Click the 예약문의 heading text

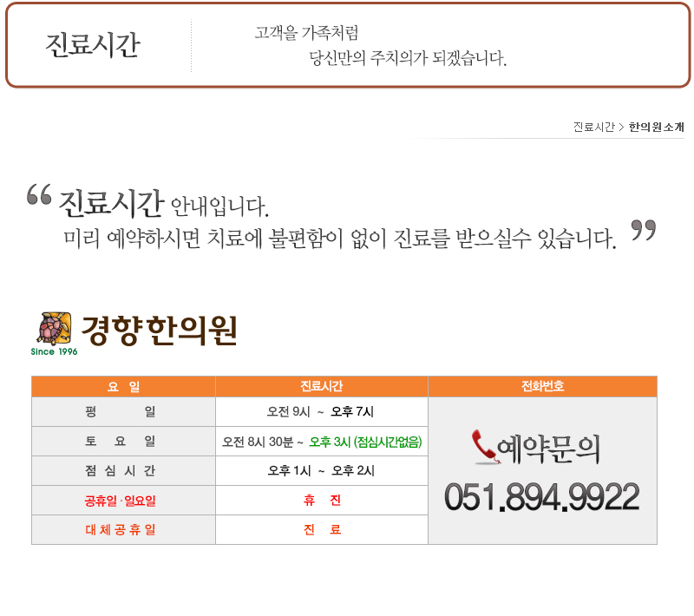point(548,449)
